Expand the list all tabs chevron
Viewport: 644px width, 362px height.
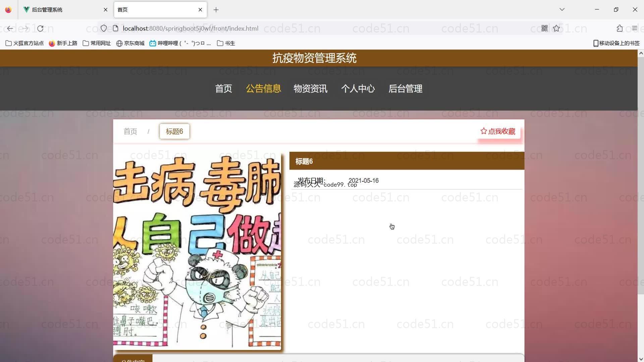pyautogui.click(x=562, y=9)
